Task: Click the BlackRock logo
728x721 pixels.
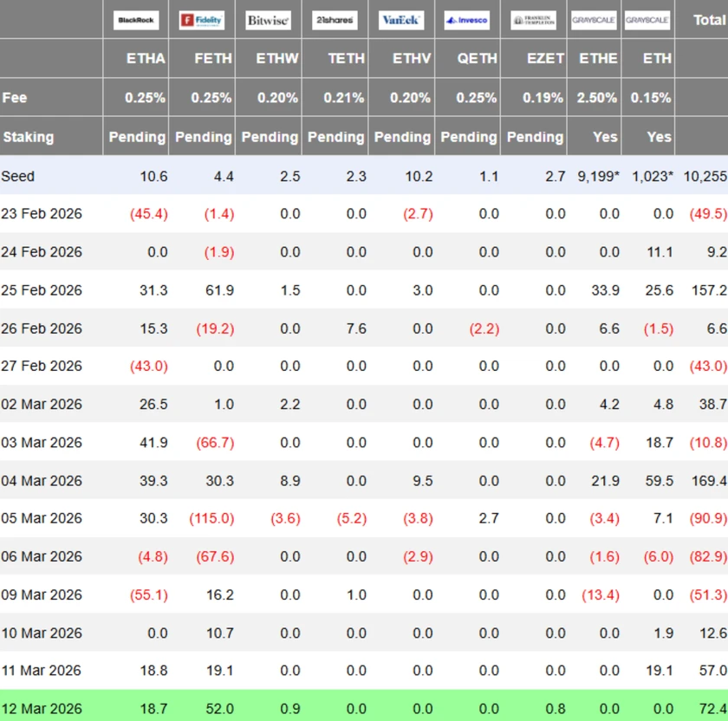Action: (136, 19)
